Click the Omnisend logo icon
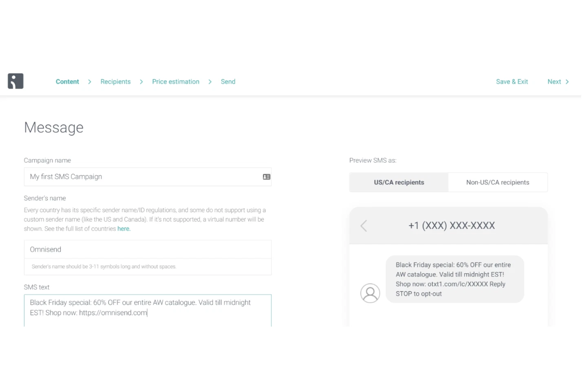The width and height of the screenshot is (588, 392). click(15, 81)
